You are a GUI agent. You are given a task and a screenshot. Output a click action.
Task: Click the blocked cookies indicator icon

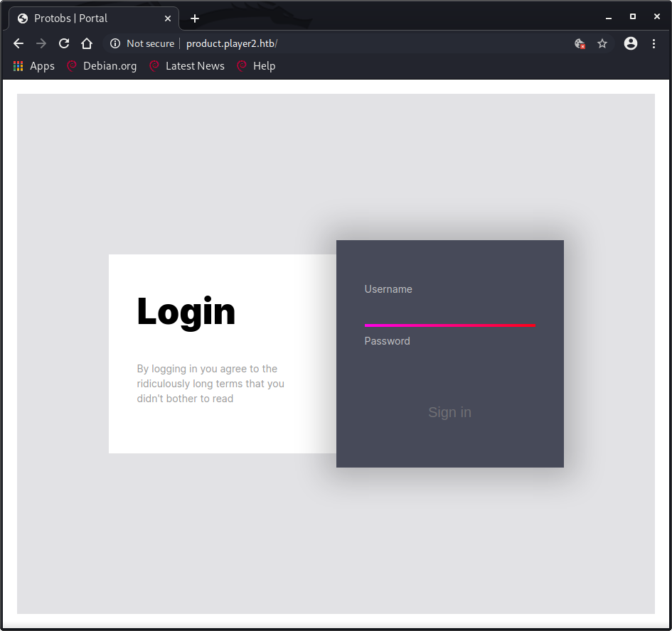pyautogui.click(x=580, y=43)
